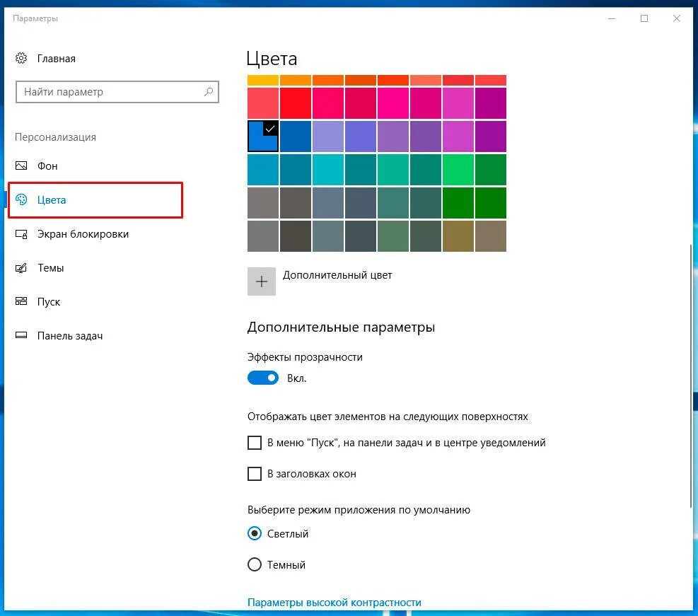The image size is (698, 616).
Task: Check В заголовках окон option
Action: (254, 474)
